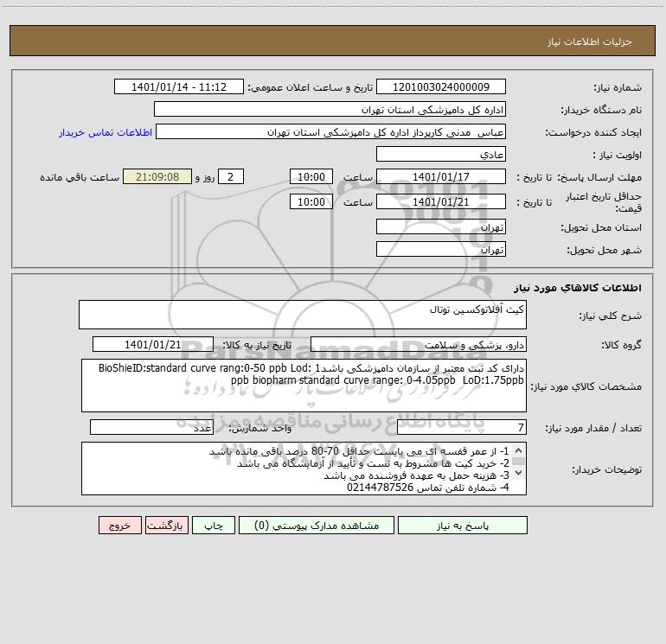Open 'مشاهده مدارک پیوستی (0)' attachments button
Viewport: 666px width, 644px height.
[317, 526]
